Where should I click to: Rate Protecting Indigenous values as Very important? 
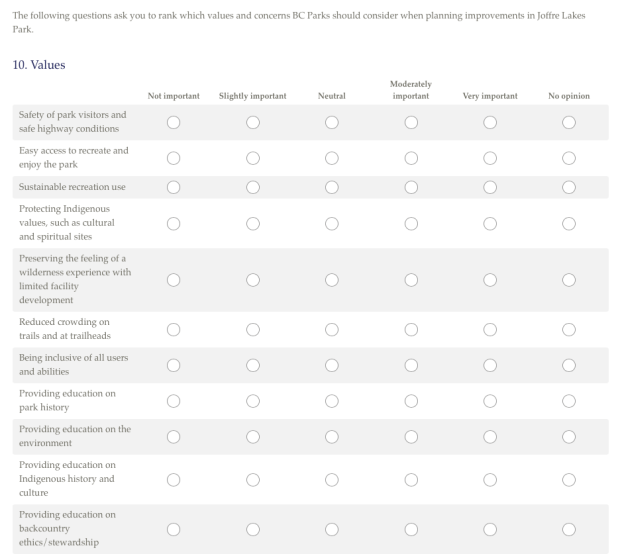[x=490, y=222]
